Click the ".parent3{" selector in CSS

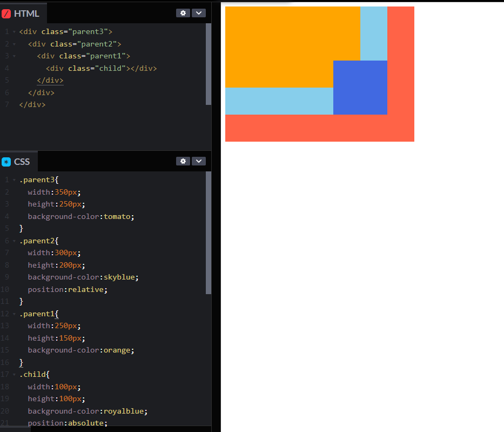[x=39, y=180]
